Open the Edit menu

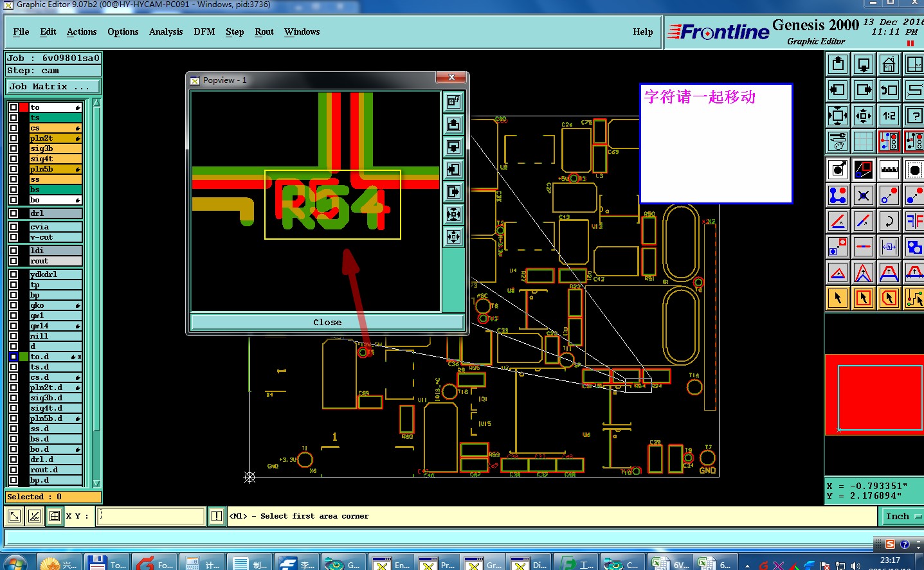pos(48,31)
